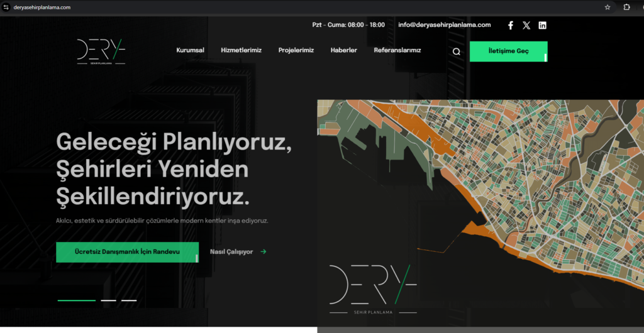The height and width of the screenshot is (333, 644).
Task: Open the Hizmetlerimiz menu item
Action: [x=241, y=50]
